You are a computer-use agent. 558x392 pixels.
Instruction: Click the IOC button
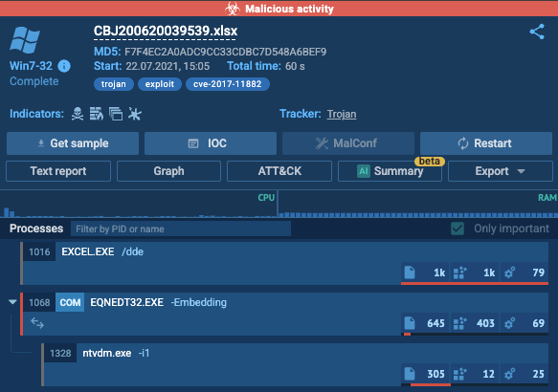pyautogui.click(x=211, y=143)
